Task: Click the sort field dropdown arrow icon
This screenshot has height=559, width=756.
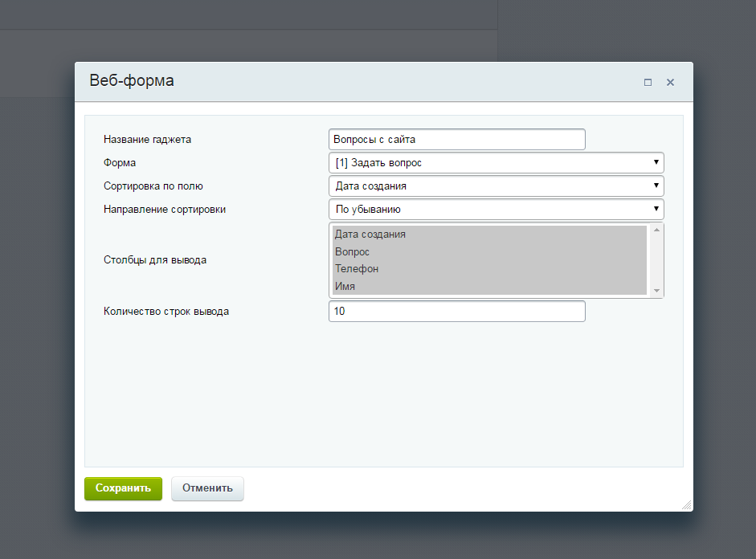Action: [x=656, y=186]
